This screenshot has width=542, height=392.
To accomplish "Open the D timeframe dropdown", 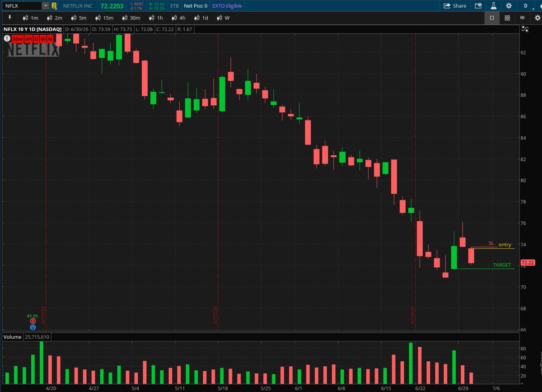I will coord(525,6).
